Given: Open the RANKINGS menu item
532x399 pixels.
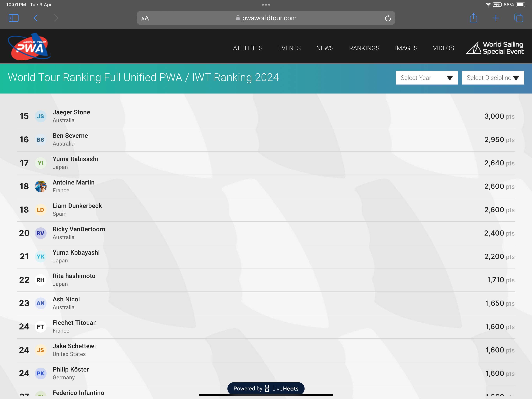Looking at the screenshot, I should (x=364, y=48).
